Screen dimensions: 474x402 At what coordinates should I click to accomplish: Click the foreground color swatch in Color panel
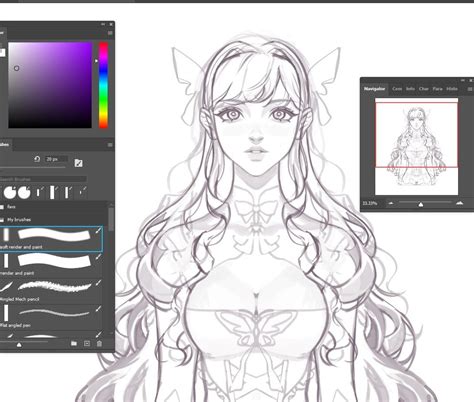click(2, 53)
